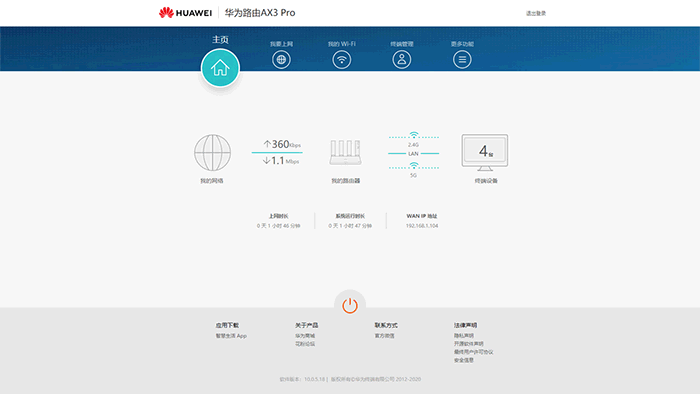Open the 官方微信 link
Viewport: 700px width, 394px height.
pyautogui.click(x=384, y=336)
